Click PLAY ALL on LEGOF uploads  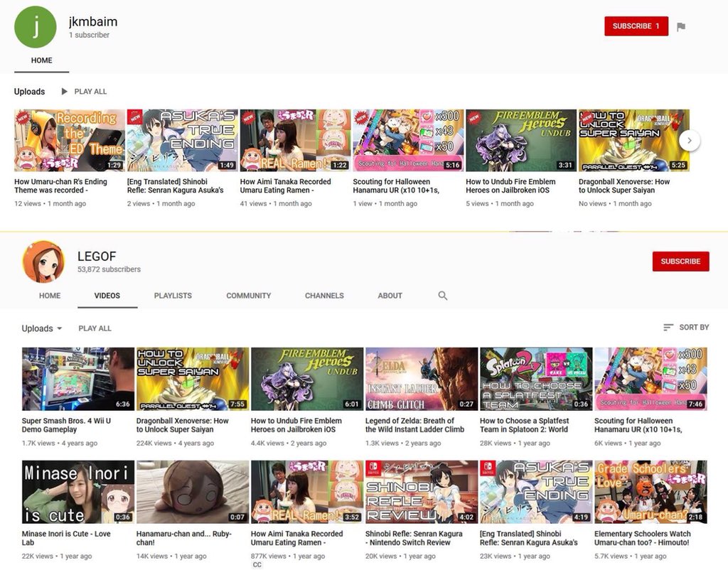point(95,328)
